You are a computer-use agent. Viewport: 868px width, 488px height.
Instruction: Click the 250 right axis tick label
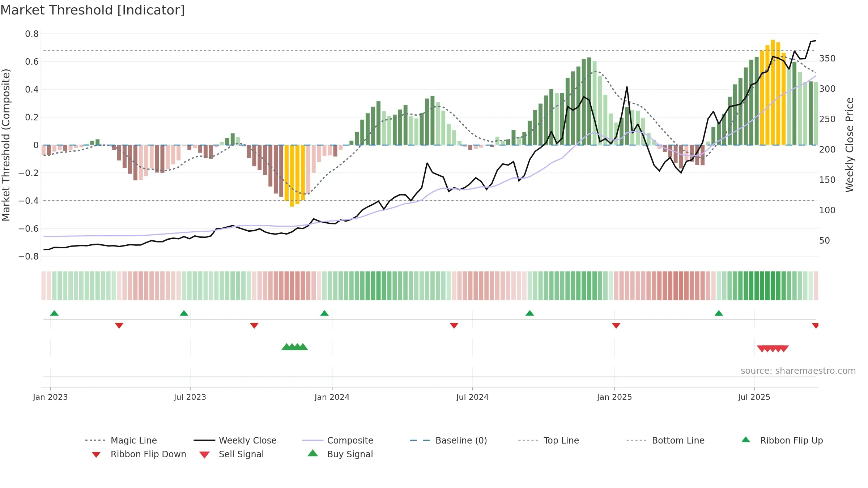pos(827,119)
